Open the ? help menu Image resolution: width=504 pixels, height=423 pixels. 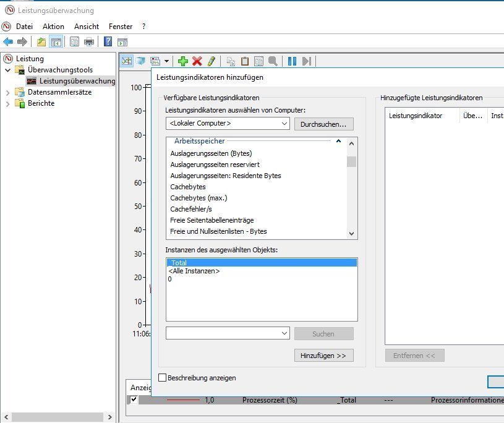click(143, 27)
